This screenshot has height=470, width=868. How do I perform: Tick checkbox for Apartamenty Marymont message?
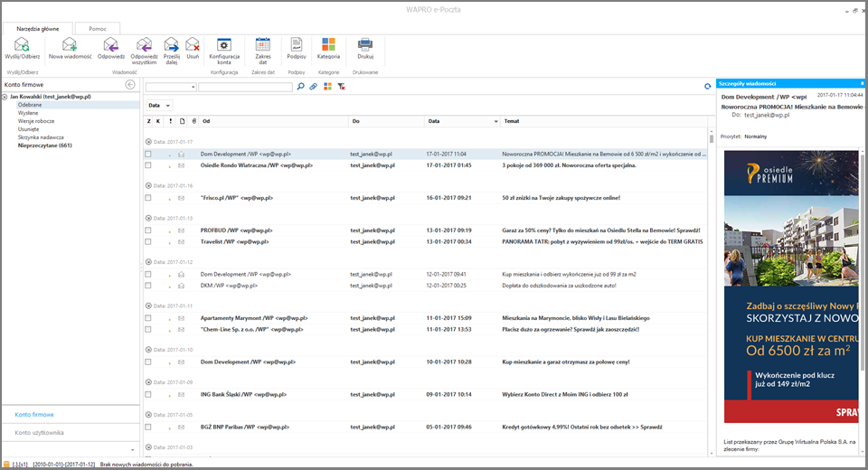[x=147, y=318]
